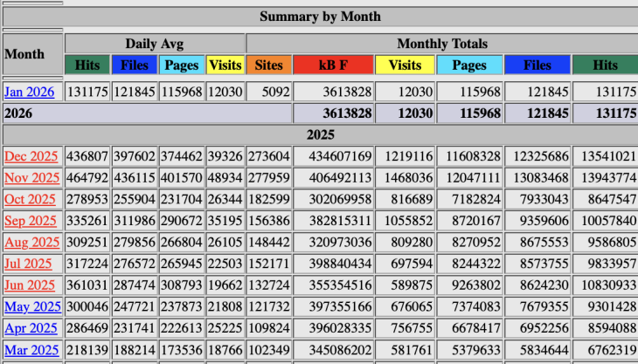Open the Jun 2025 link

tap(30, 285)
